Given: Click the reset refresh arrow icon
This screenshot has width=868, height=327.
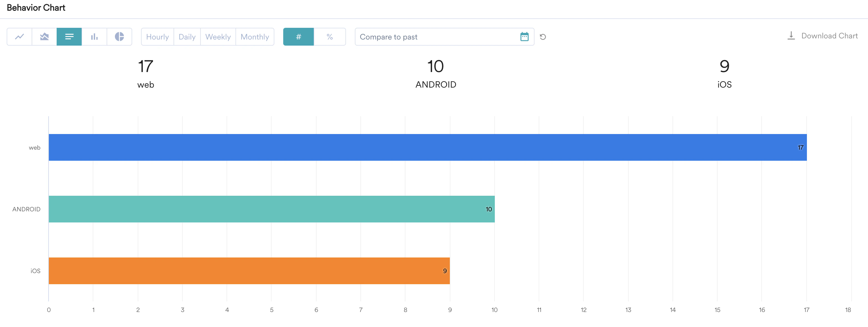Looking at the screenshot, I should 543,37.
